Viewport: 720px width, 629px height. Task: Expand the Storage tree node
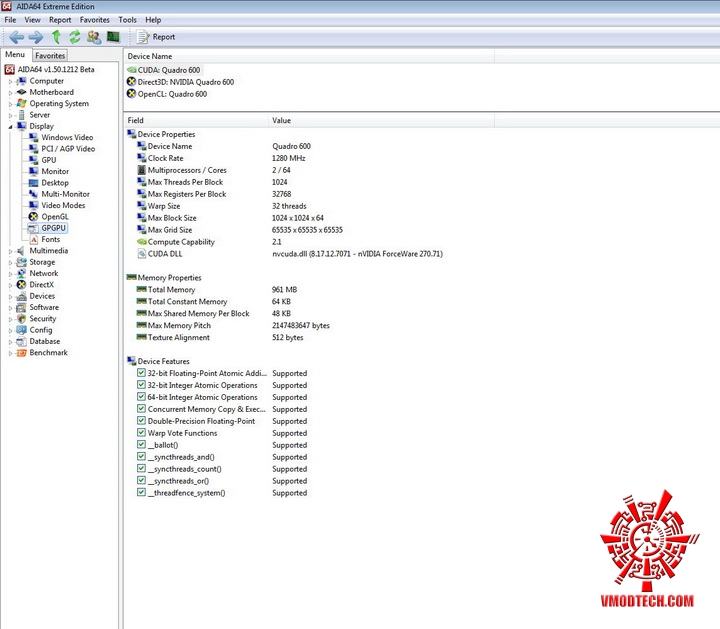click(11, 263)
